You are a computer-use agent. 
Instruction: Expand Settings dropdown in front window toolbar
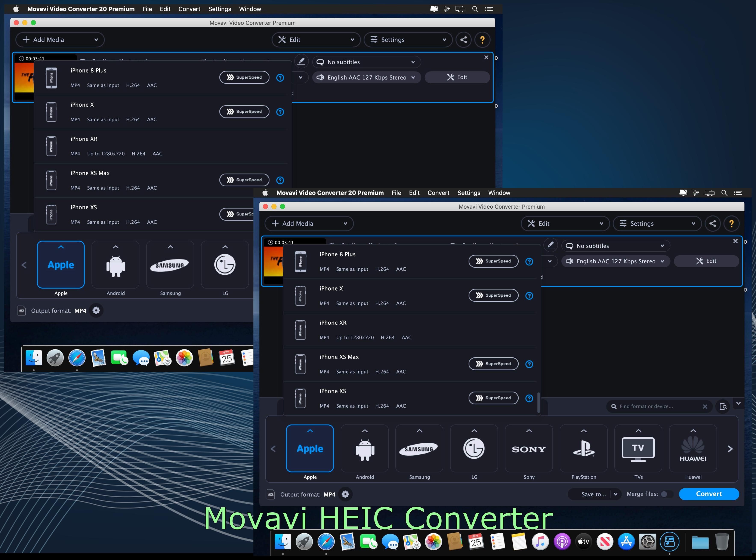[693, 223]
